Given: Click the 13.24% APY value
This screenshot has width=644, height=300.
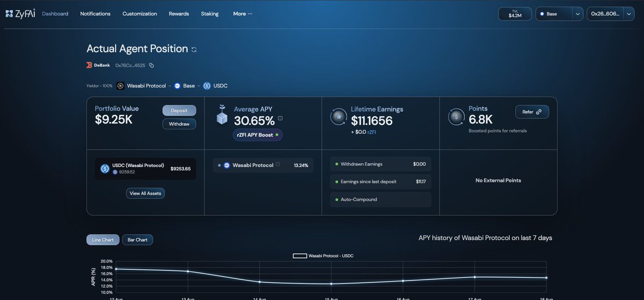Looking at the screenshot, I should coord(301,165).
